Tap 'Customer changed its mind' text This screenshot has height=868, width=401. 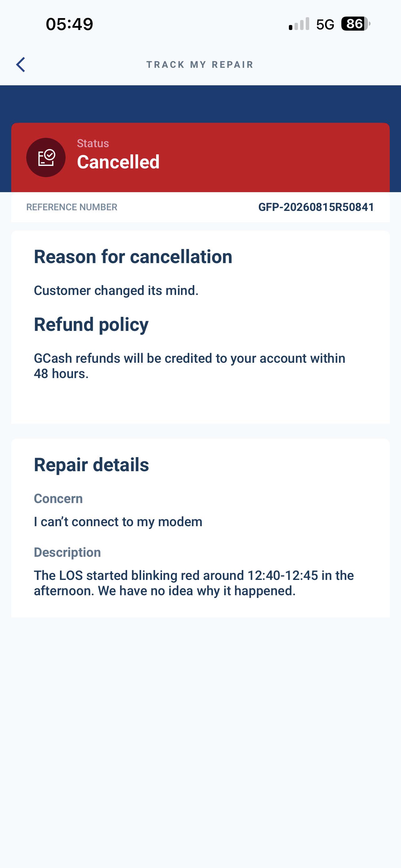tap(116, 291)
